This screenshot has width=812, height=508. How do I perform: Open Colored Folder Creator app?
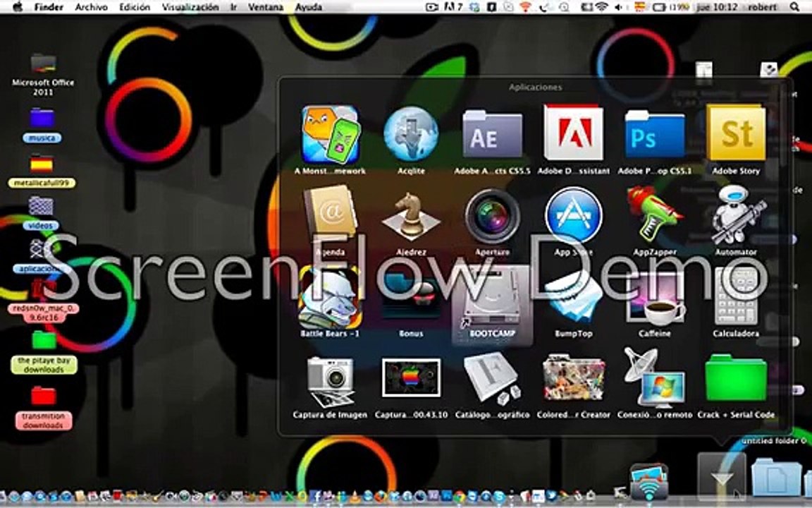[573, 378]
